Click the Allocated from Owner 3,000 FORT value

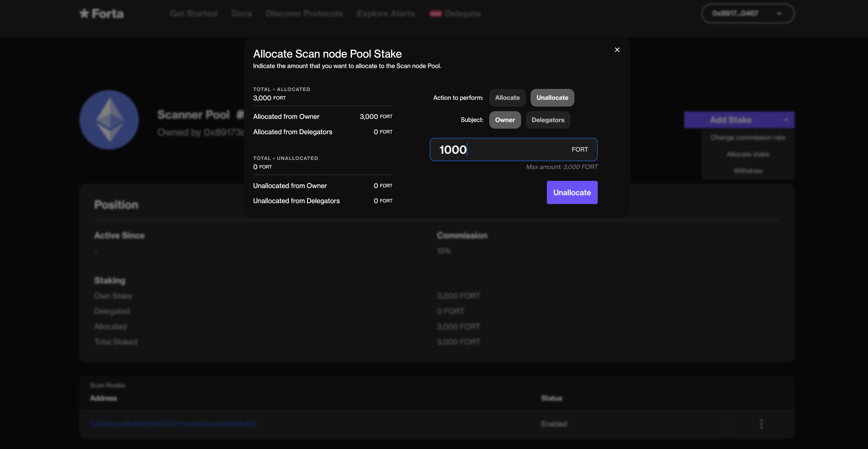(376, 117)
